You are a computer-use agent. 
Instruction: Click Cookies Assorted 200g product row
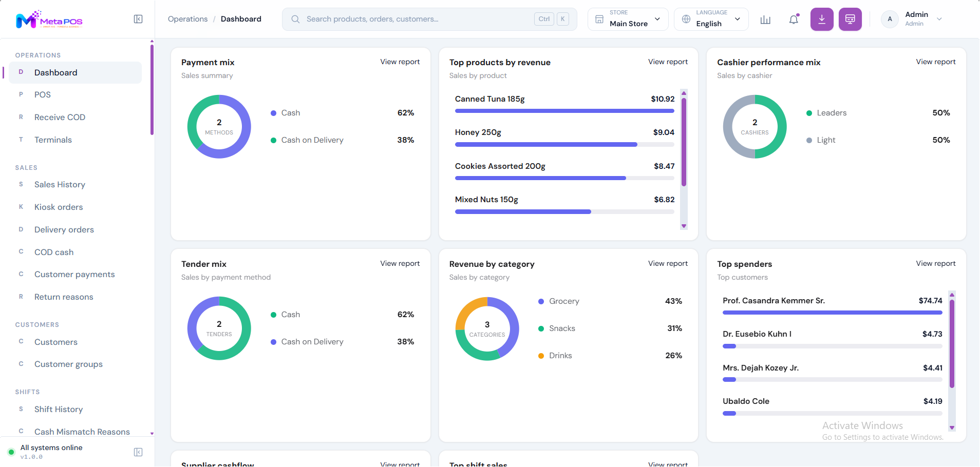tap(564, 172)
